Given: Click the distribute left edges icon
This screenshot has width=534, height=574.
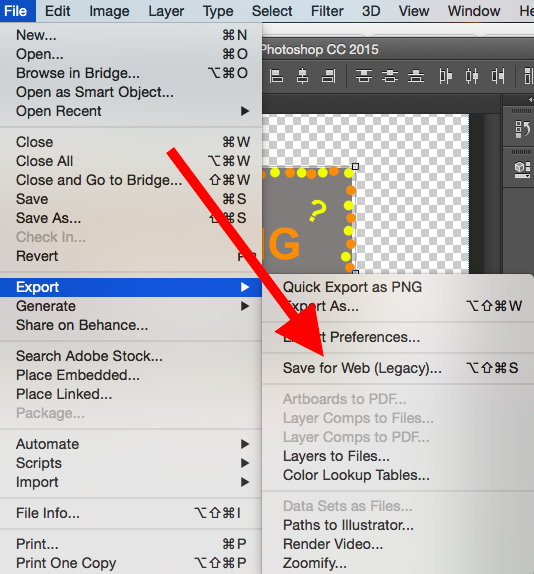Looking at the screenshot, I should [445, 76].
